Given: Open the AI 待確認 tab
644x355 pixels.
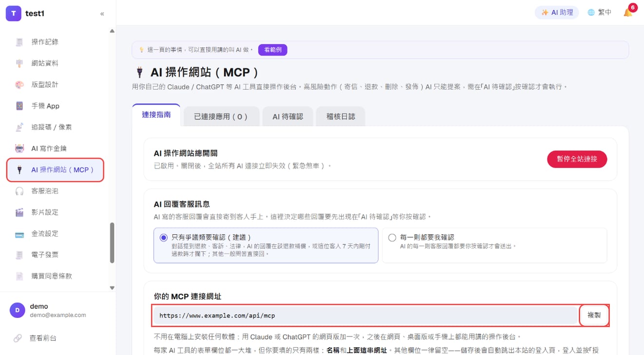Looking at the screenshot, I should click(287, 116).
